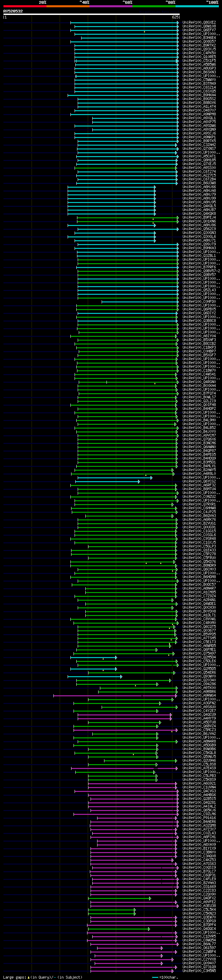Viewport: 222px width, 980px height.
Task: Open subject UniRef100_A9XP75
Action: tap(199, 122)
